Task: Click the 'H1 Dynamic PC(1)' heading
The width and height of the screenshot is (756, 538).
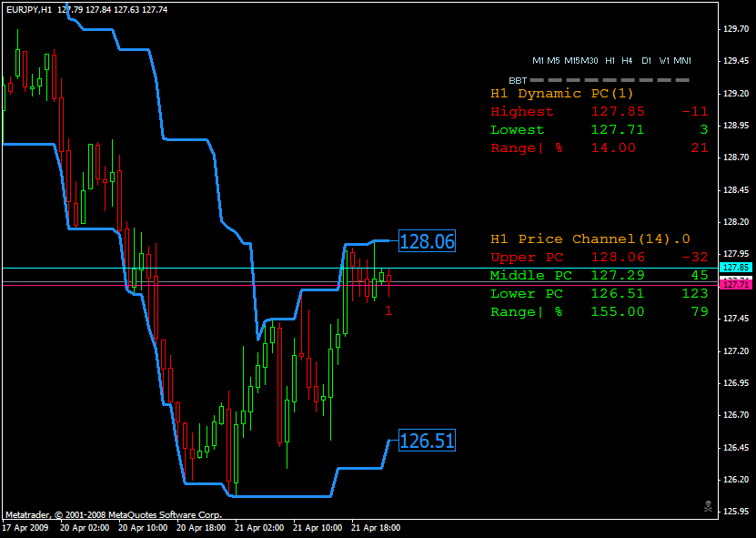Action: point(561,93)
